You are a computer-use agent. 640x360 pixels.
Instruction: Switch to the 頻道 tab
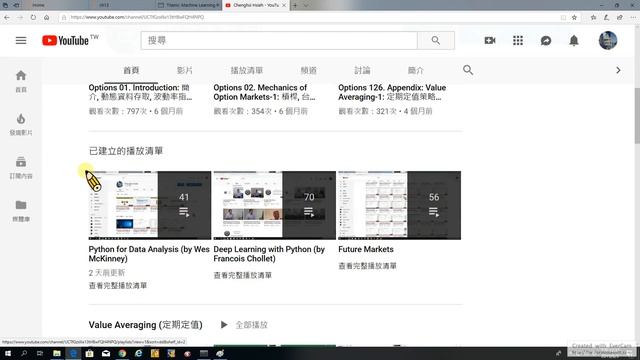tap(308, 70)
